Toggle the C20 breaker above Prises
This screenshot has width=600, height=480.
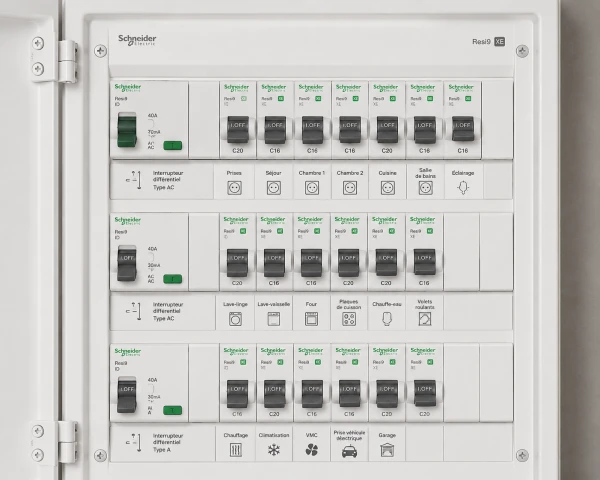click(238, 130)
